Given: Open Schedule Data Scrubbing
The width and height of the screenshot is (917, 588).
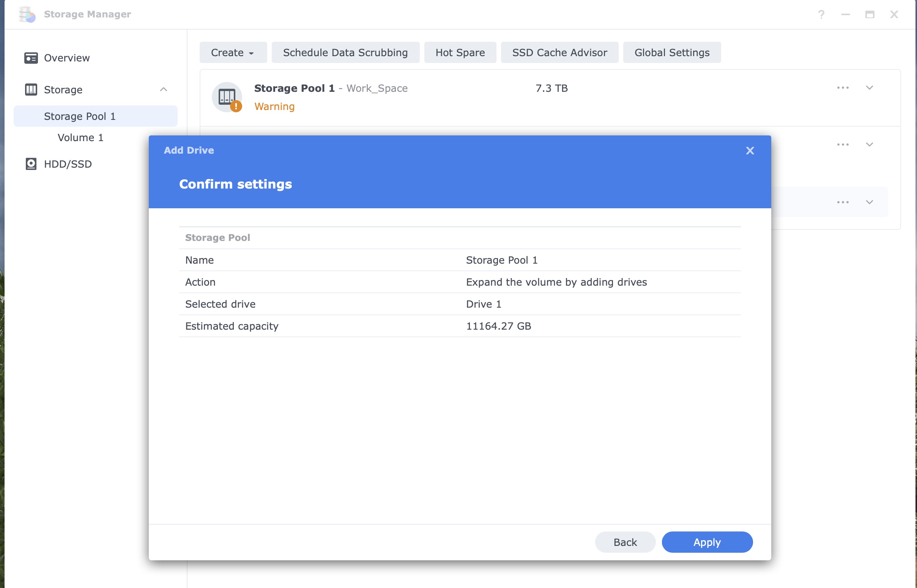Looking at the screenshot, I should click(x=345, y=53).
